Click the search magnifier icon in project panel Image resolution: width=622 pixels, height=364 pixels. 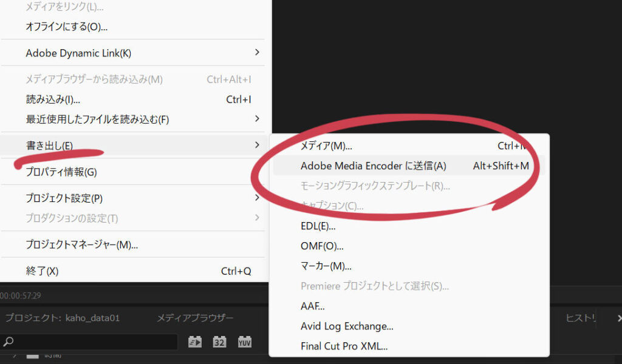point(8,342)
